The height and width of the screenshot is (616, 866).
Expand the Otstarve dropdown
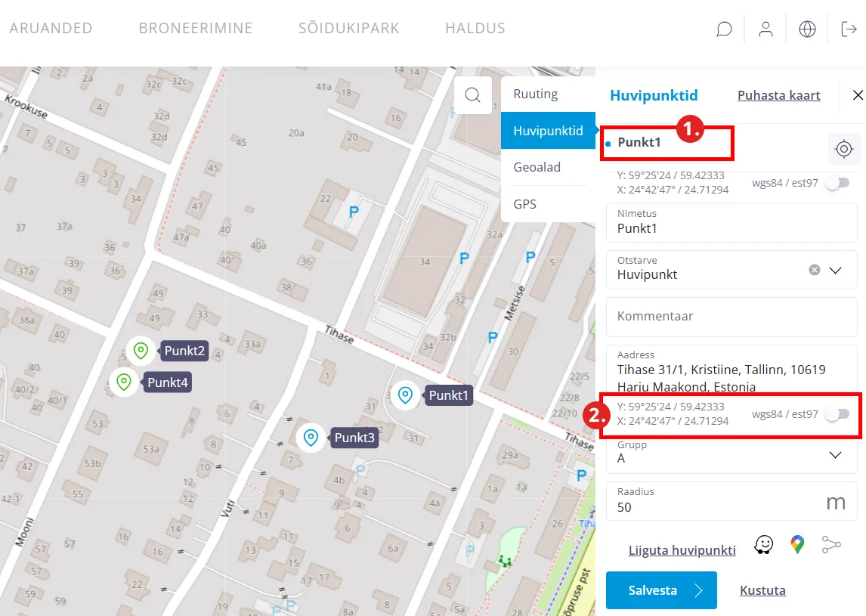(x=835, y=270)
